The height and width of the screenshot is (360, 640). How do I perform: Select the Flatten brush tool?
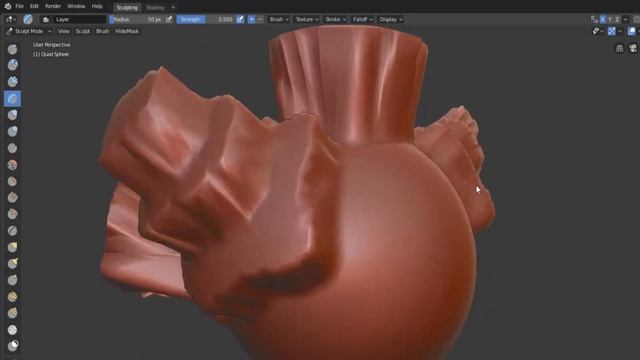(x=12, y=181)
